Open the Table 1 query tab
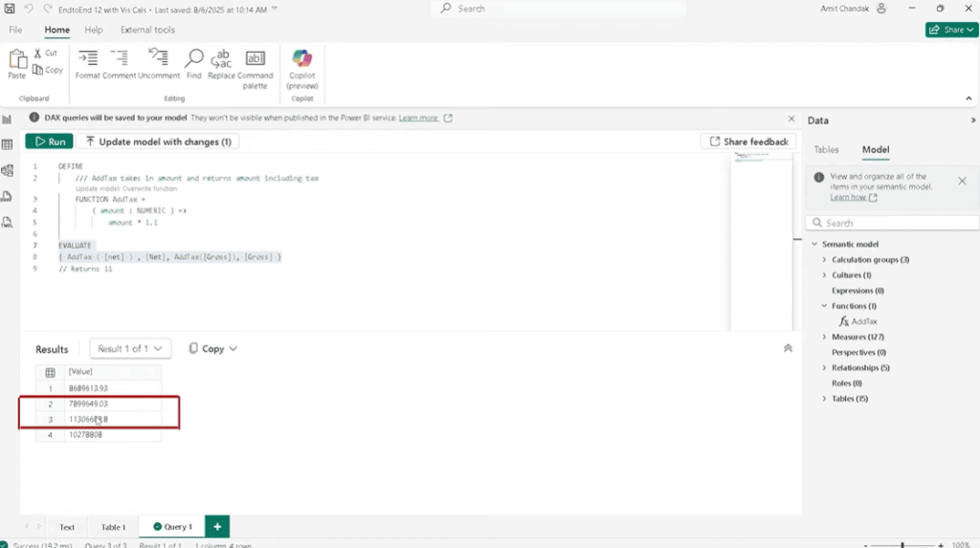The image size is (980, 548). (x=113, y=527)
